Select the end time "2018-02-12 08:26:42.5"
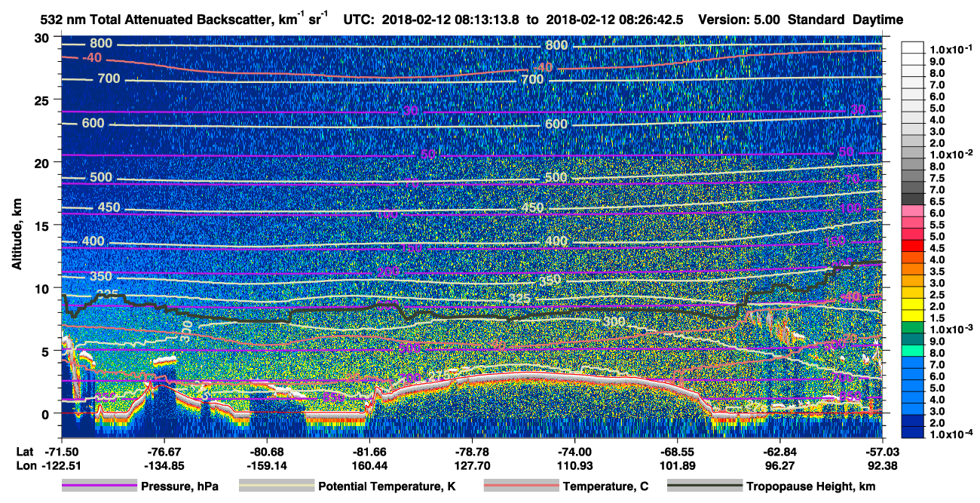Screen dimensions: 980x503 615,20
